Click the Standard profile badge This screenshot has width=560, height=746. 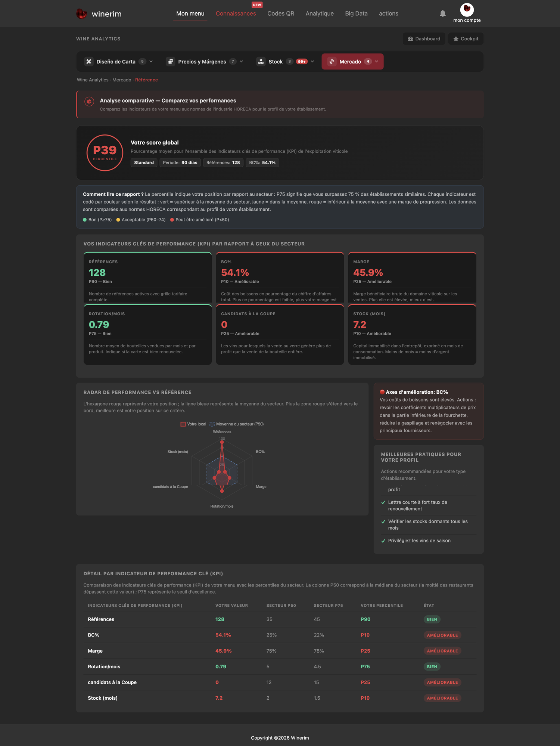[144, 162]
